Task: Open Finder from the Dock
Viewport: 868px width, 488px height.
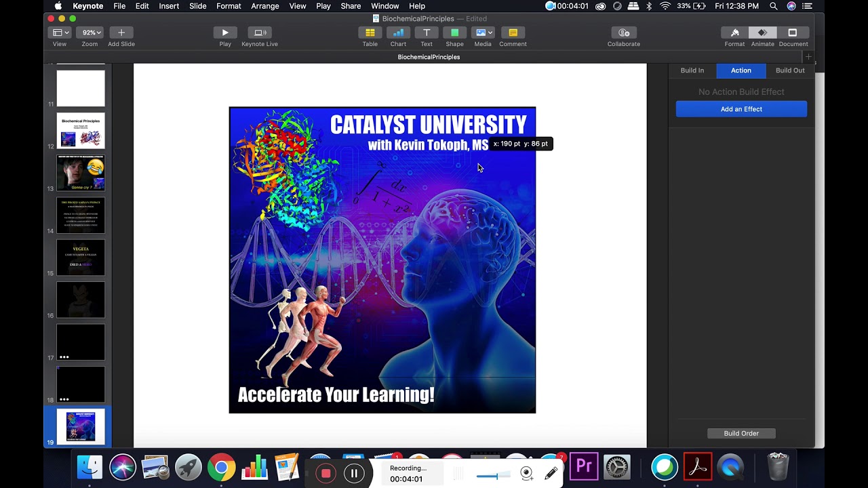Action: (90, 468)
